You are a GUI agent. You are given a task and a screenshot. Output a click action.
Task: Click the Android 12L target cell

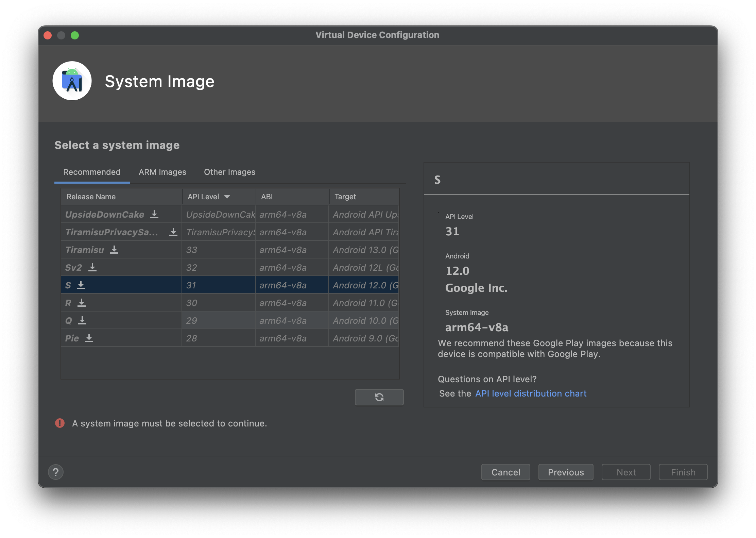click(x=364, y=267)
